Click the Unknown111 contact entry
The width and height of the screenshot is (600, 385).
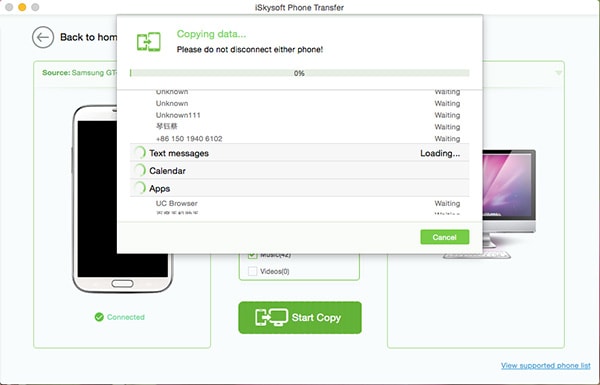click(x=178, y=115)
